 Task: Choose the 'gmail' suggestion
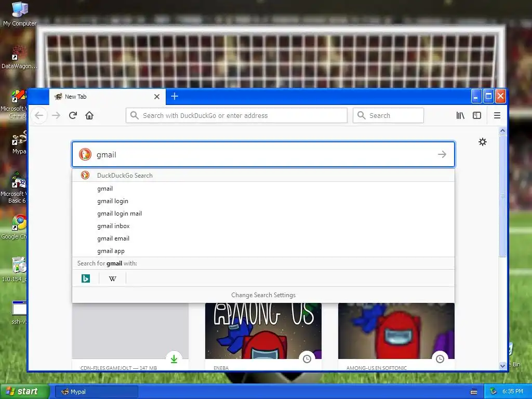click(263, 188)
